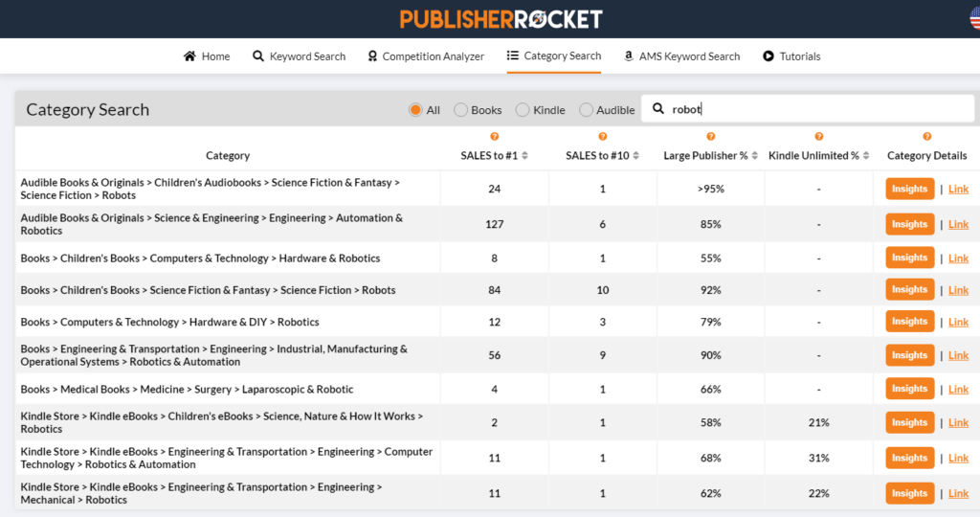Follow Link for Audible Automation & Robotics

[958, 224]
